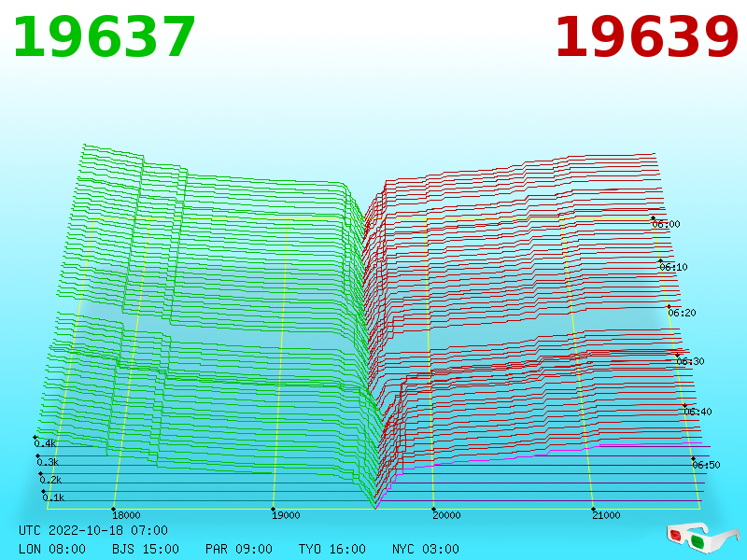Click the red ask price 19639
Image resolution: width=747 pixels, height=560 pixels.
tap(646, 37)
